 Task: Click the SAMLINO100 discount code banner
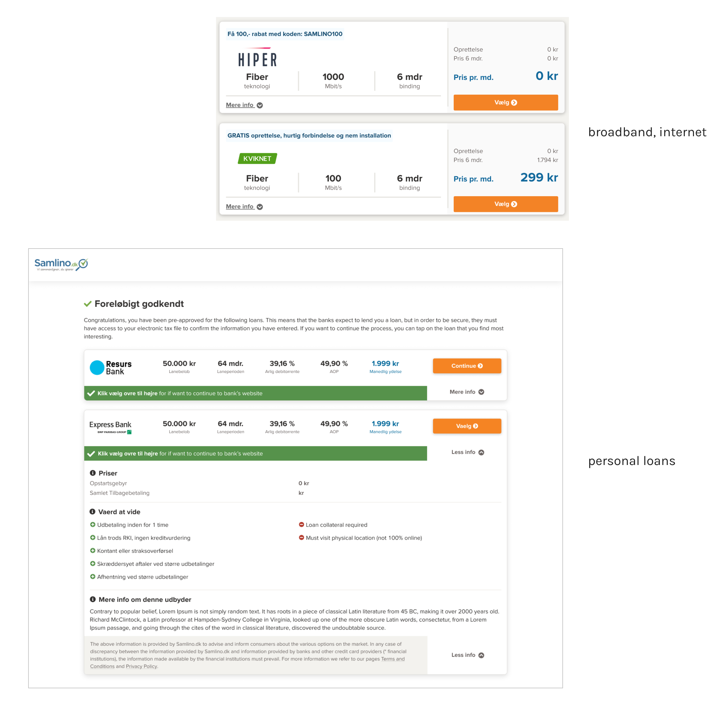coord(285,34)
